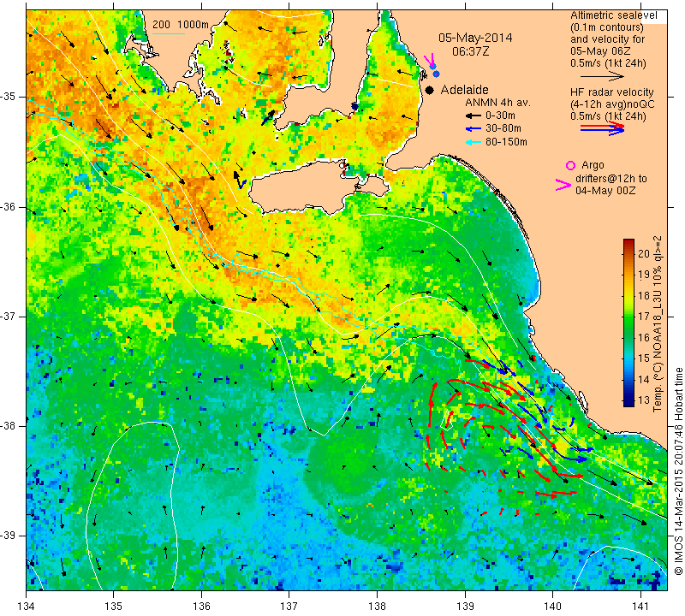685x616 pixels.
Task: Click the Altimetric sealevel legend title
Action: pos(614,15)
